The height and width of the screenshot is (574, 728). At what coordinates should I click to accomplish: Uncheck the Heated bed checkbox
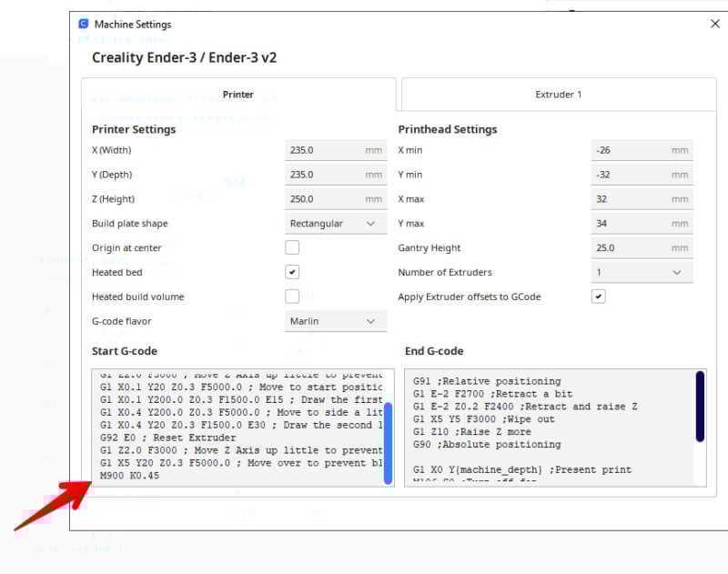(292, 272)
